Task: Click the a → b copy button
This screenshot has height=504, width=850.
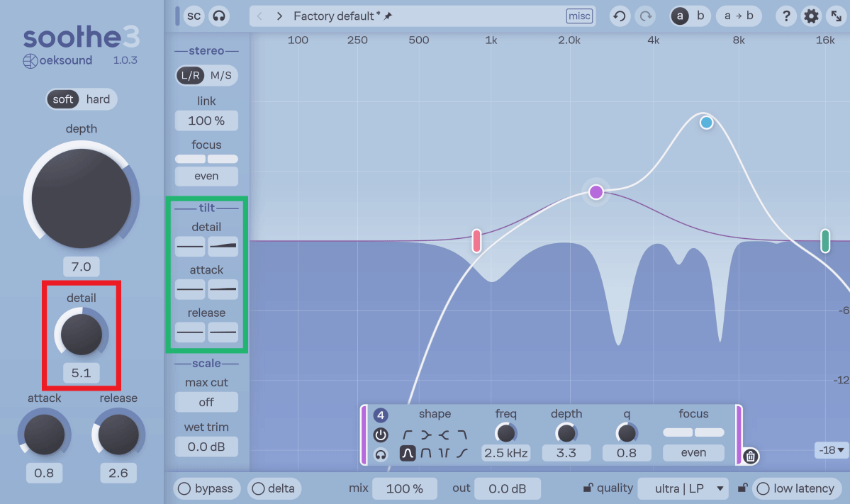Action: [x=738, y=16]
